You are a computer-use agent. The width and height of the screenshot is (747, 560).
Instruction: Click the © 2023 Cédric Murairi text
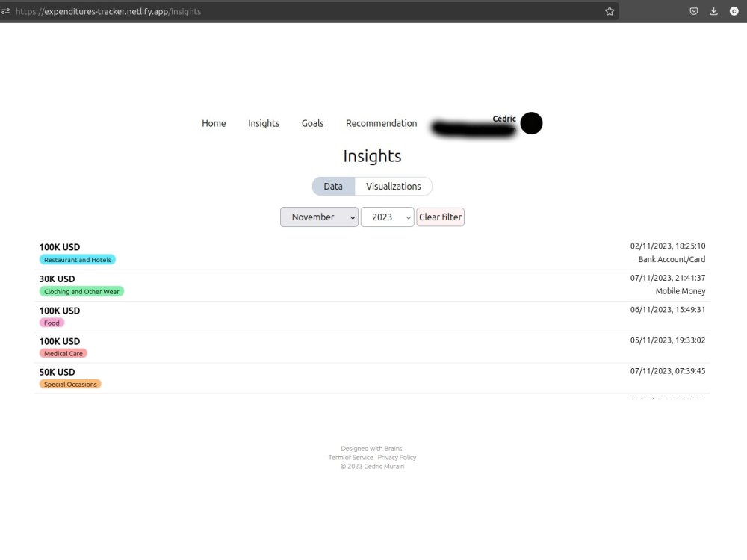pos(372,466)
